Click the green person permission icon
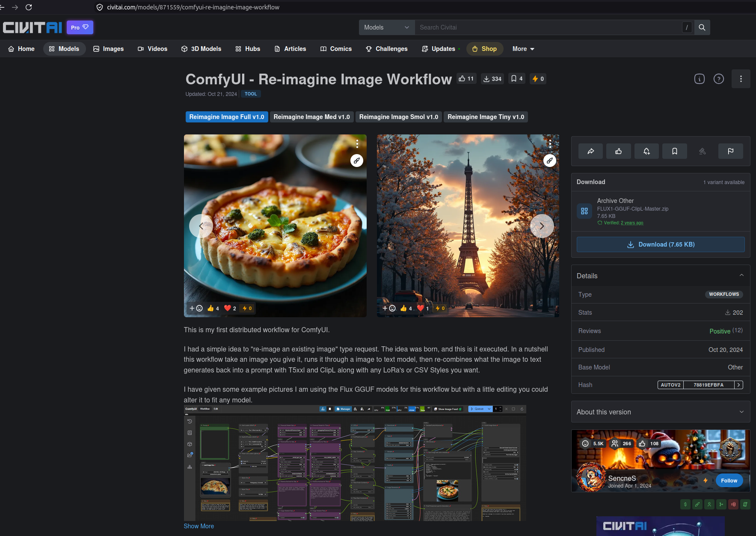This screenshot has width=756, height=536. (x=709, y=504)
